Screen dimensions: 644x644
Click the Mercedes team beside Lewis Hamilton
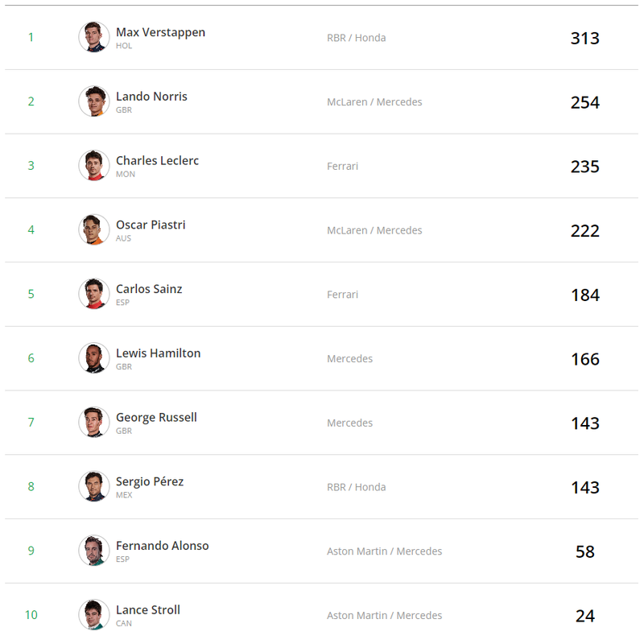(349, 358)
